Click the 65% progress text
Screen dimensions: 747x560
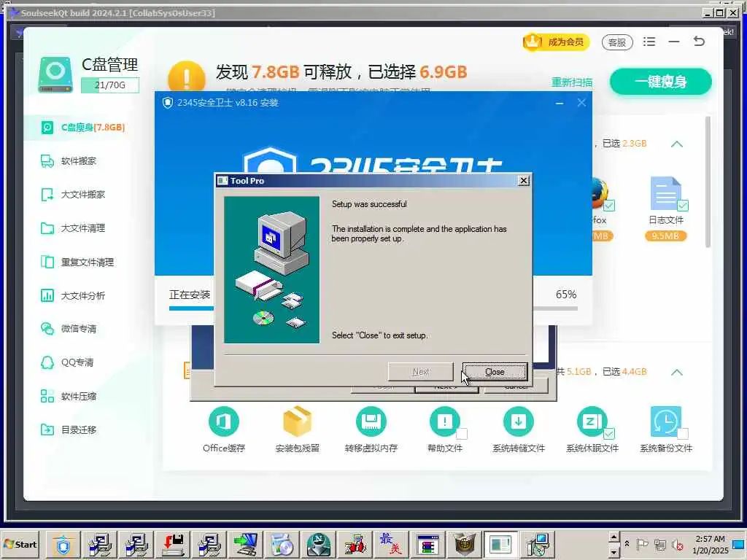pyautogui.click(x=566, y=295)
